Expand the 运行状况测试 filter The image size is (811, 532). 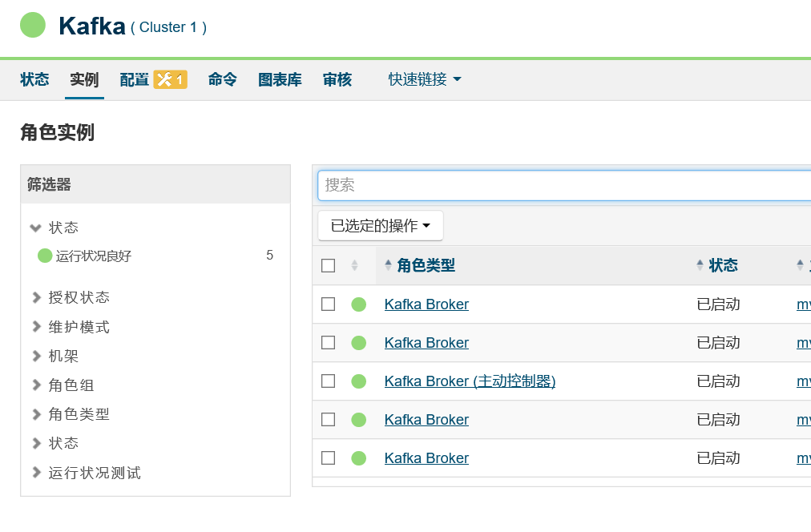pyautogui.click(x=36, y=473)
